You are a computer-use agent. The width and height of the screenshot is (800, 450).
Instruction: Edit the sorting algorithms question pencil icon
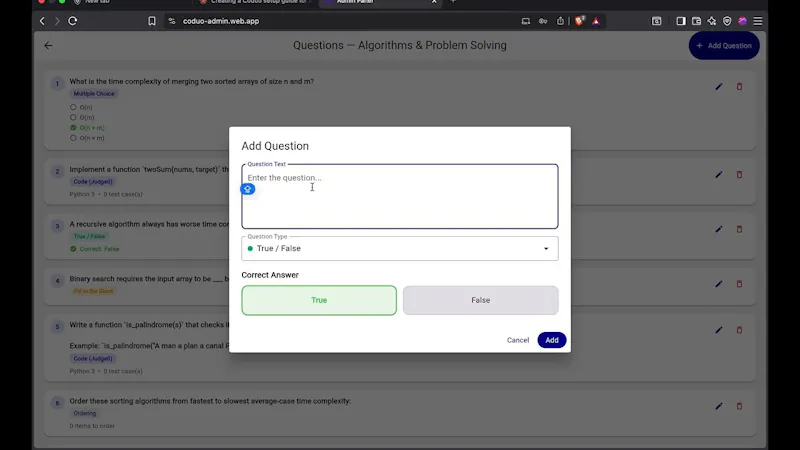pyautogui.click(x=719, y=406)
